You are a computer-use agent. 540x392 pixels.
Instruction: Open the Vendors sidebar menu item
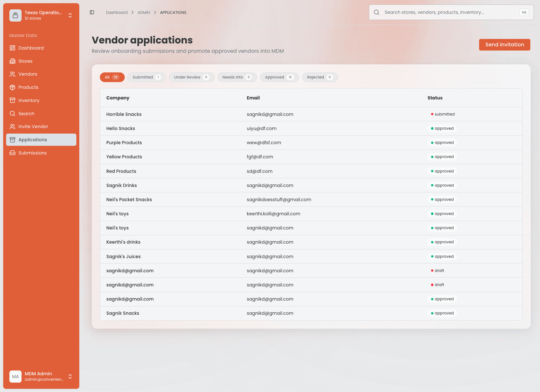tap(41, 74)
